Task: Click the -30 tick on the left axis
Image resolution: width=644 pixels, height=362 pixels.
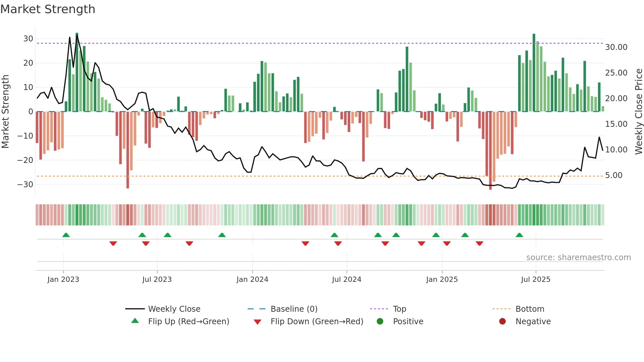Action: tap(25, 184)
